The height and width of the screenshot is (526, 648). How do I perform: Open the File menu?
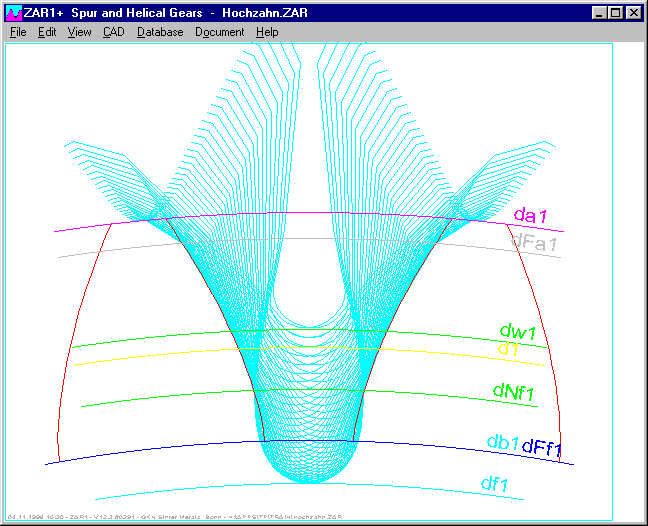(18, 32)
